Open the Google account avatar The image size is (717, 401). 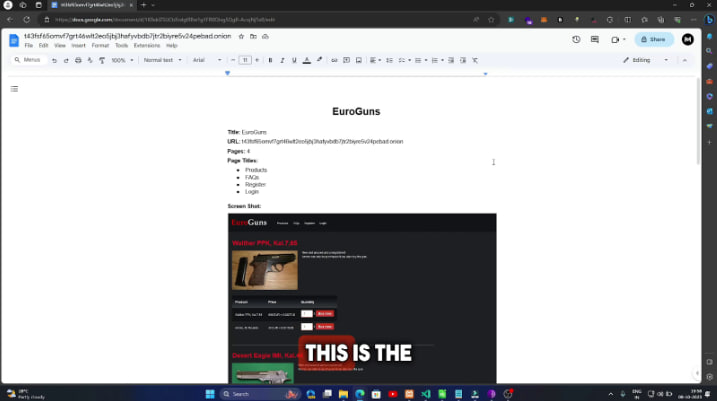pyautogui.click(x=688, y=40)
